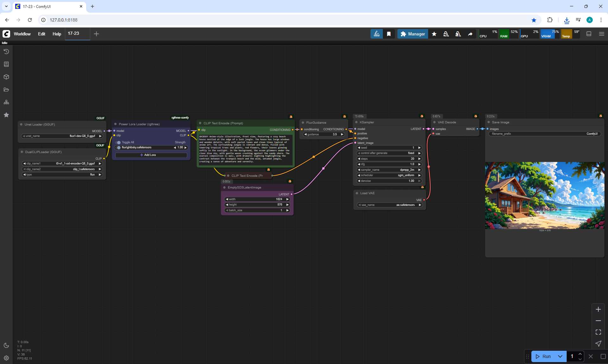
Task: Open the Run button dropdown arrow
Action: coord(560,356)
